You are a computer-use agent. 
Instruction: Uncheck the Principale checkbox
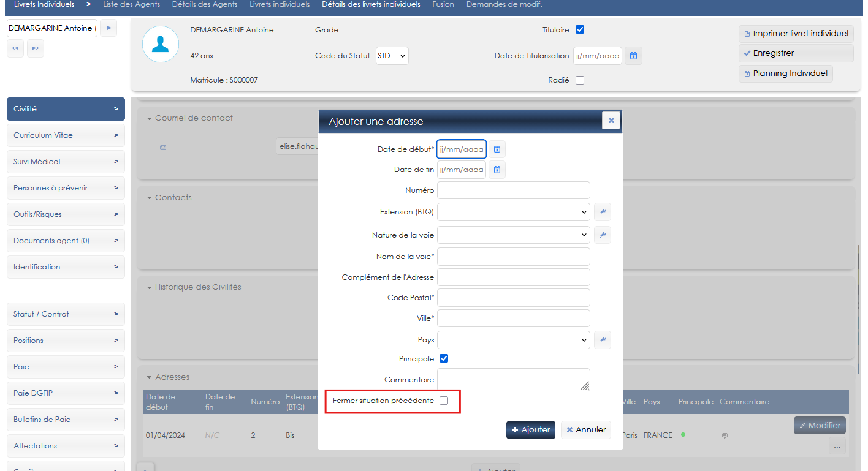click(x=444, y=358)
